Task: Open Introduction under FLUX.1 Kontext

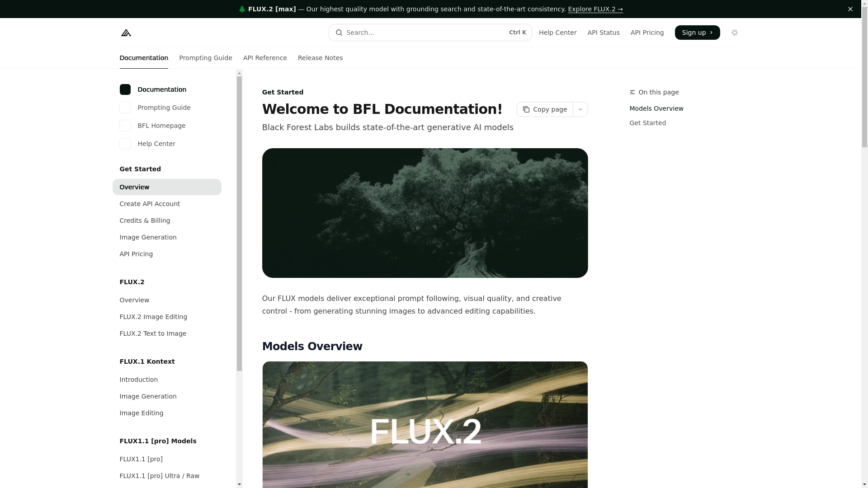Action: [x=167, y=380]
